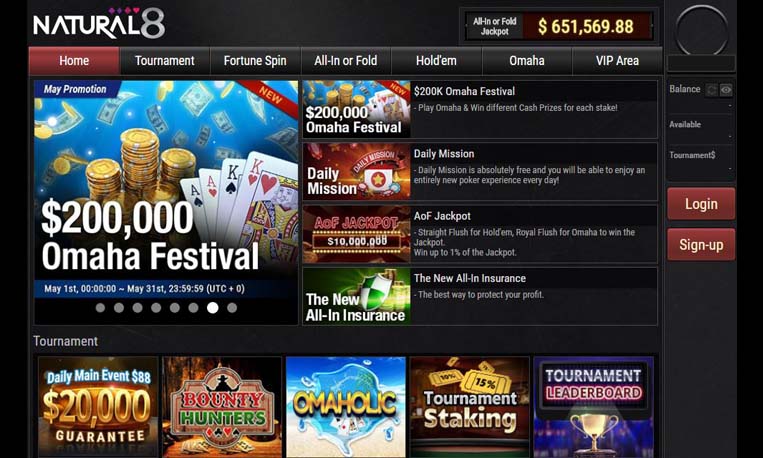Viewport: 763px width, 458px height.
Task: Click the All-In Insurance shield image
Action: click(357, 296)
